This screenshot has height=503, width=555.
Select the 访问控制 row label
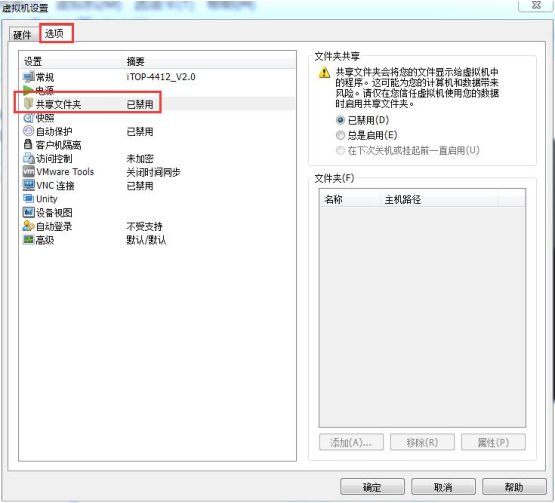[54, 158]
